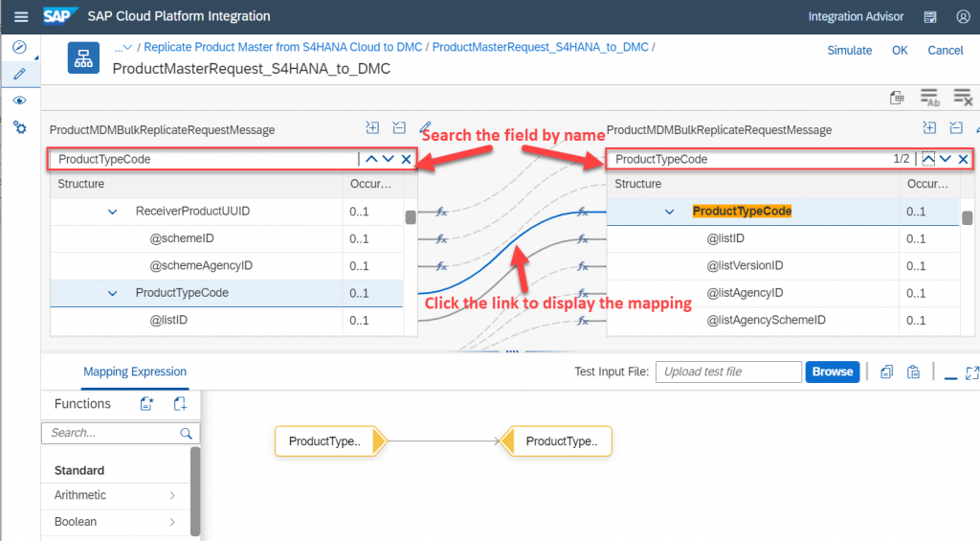Click the OK button

900,51
